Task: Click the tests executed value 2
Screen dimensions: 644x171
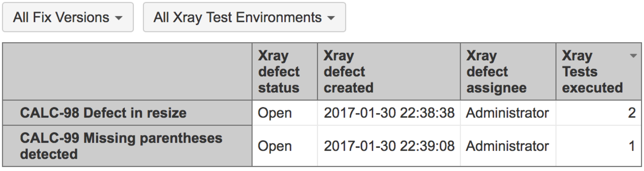Action: 599,113
